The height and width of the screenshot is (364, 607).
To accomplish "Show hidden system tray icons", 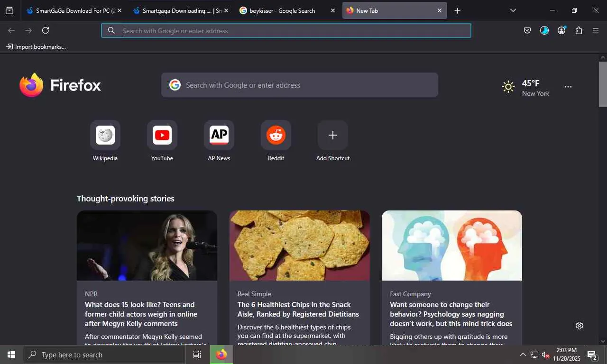I will (x=523, y=355).
